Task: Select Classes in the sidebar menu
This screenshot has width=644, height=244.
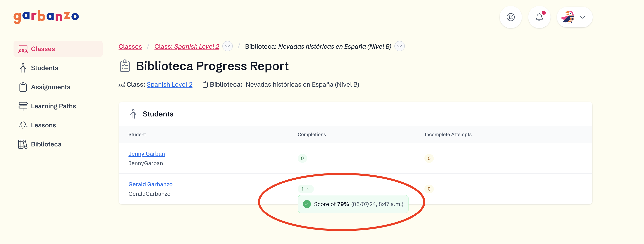Action: tap(43, 49)
